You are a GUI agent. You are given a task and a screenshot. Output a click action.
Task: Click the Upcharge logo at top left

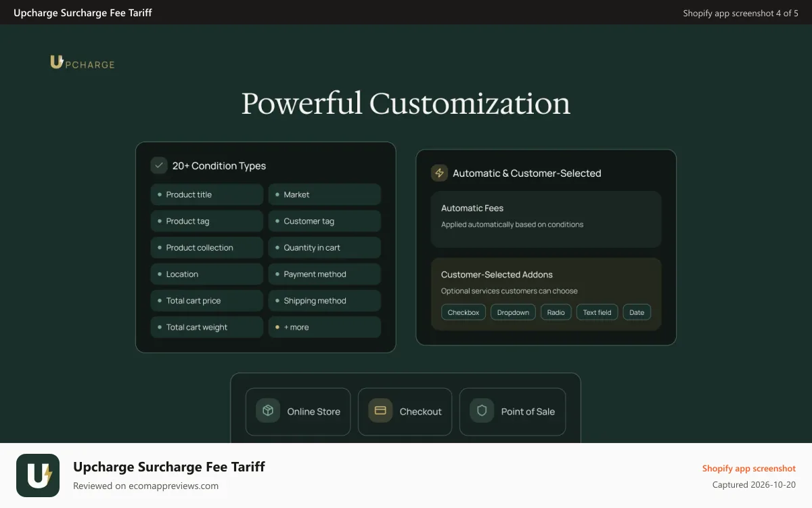coord(82,62)
